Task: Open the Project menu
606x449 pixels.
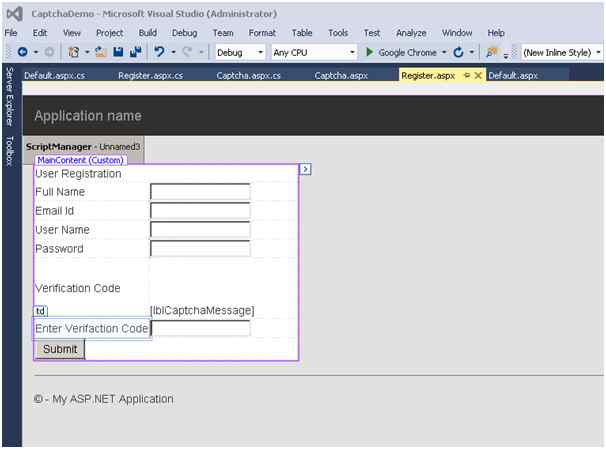Action: (x=110, y=33)
